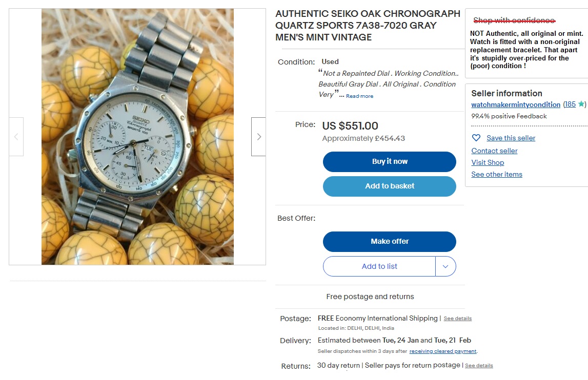
Task: Open seller page watchmakermintycondition
Action: coord(515,104)
